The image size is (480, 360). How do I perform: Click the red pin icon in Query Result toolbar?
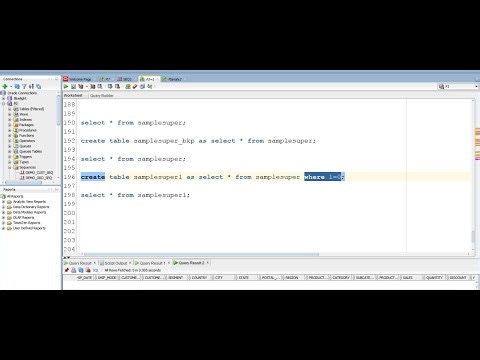67,270
